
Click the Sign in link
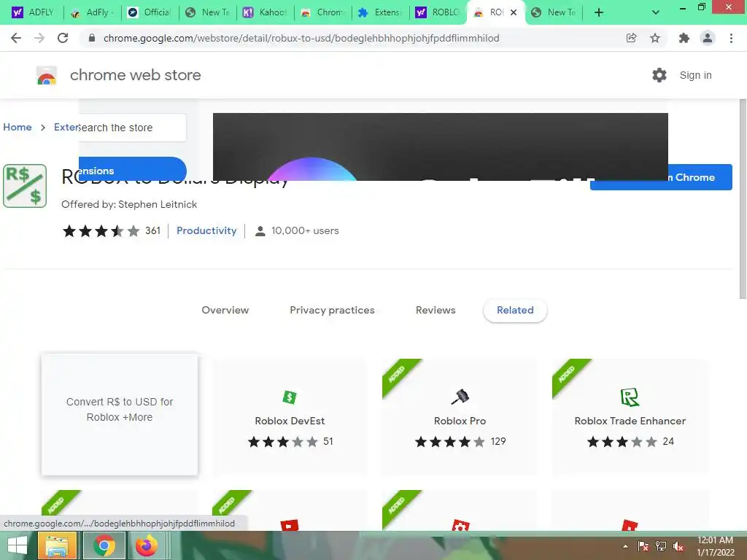[695, 75]
